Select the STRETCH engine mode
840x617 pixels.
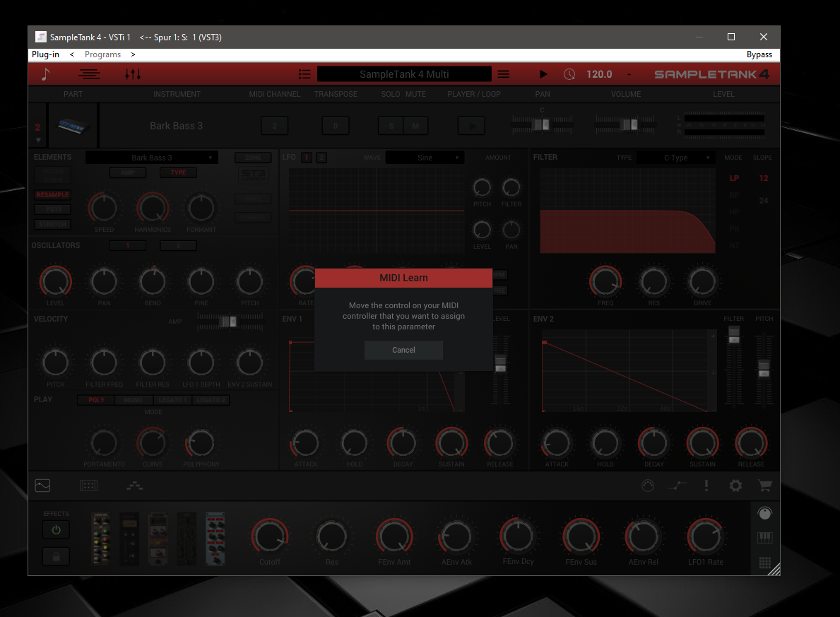(x=52, y=224)
